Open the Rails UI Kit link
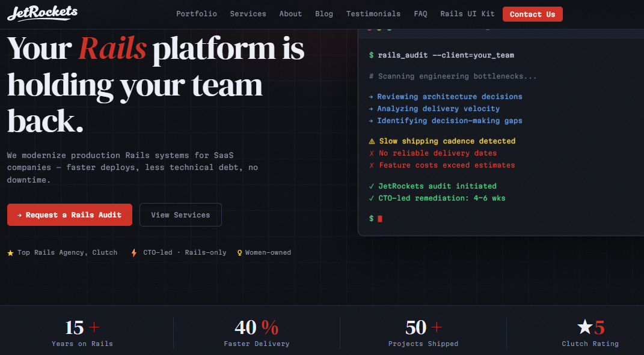644x355 pixels. [467, 14]
